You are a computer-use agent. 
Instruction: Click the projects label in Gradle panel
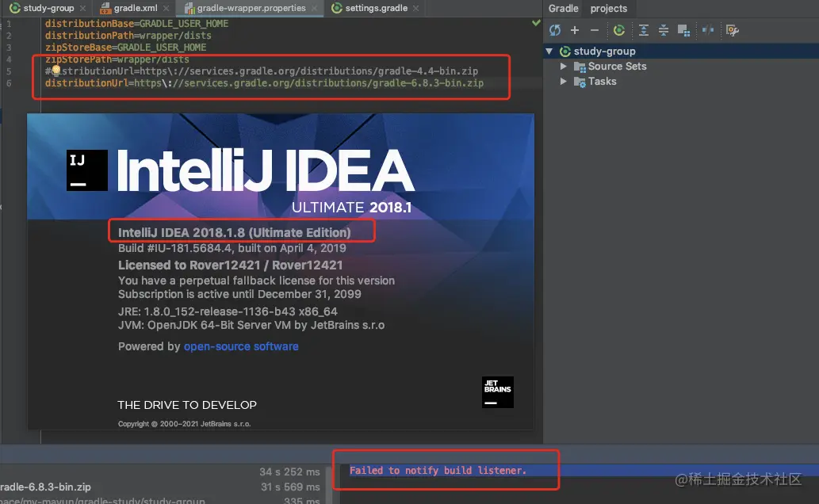coord(609,9)
